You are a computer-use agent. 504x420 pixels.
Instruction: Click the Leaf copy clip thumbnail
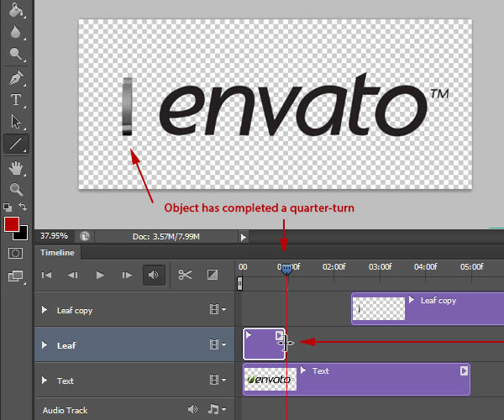pos(379,308)
